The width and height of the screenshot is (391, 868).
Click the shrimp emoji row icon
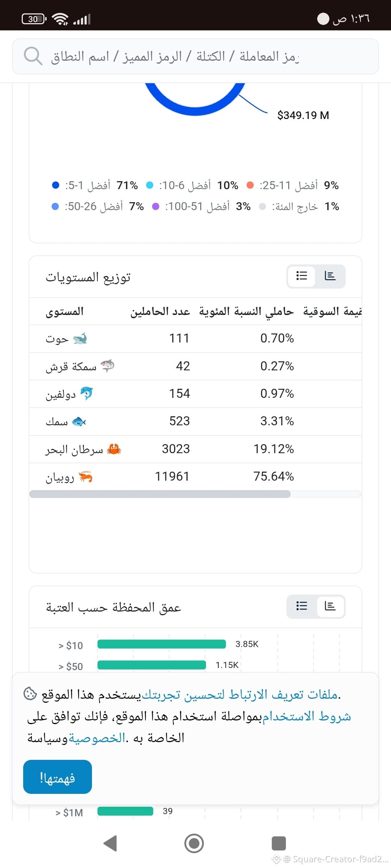coord(86,477)
